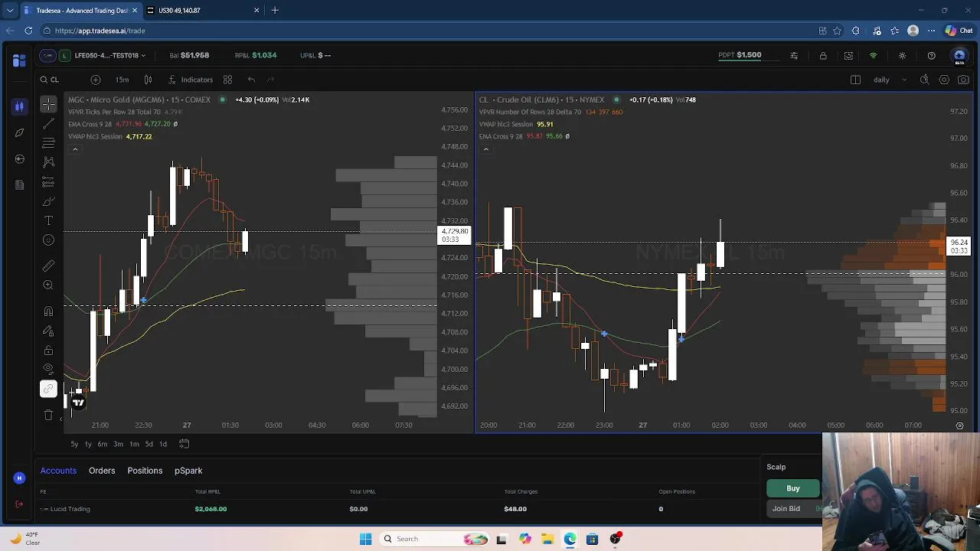Remove drawings with trash icon
Viewport: 980px width, 551px height.
click(x=48, y=415)
